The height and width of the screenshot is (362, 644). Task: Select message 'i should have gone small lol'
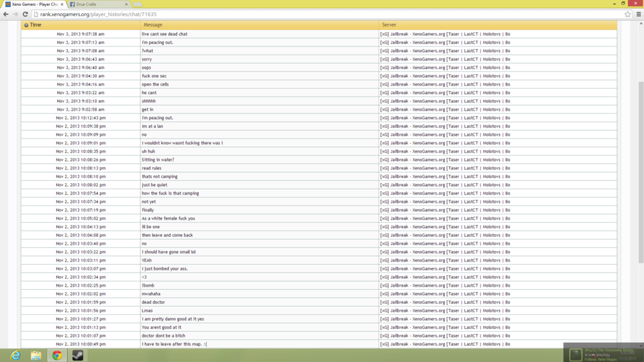169,252
